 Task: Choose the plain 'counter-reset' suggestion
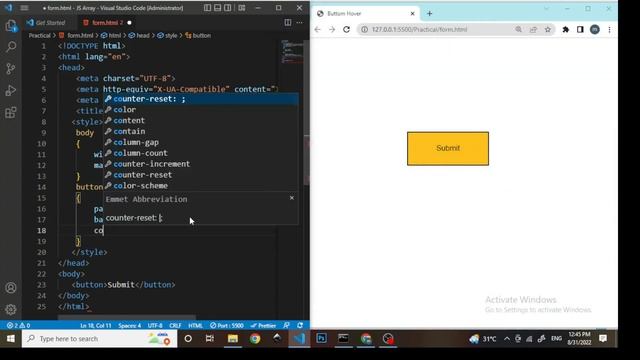point(201,175)
